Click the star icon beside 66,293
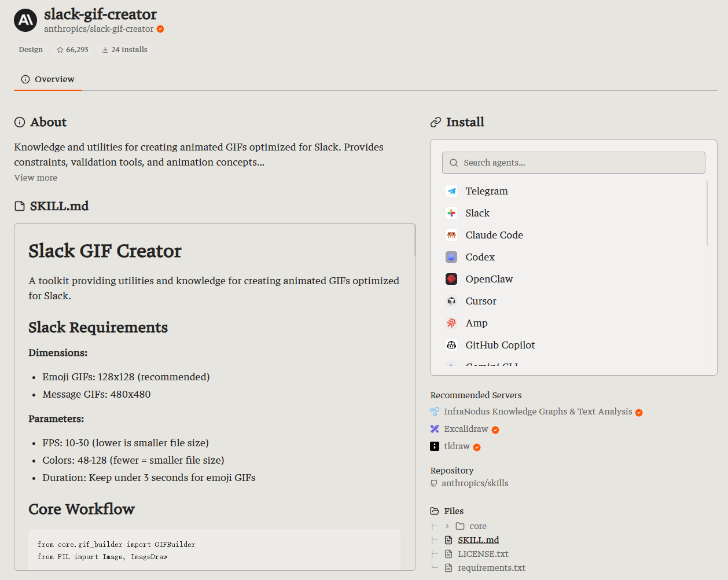Screen dimensions: 728x580 click(60, 50)
